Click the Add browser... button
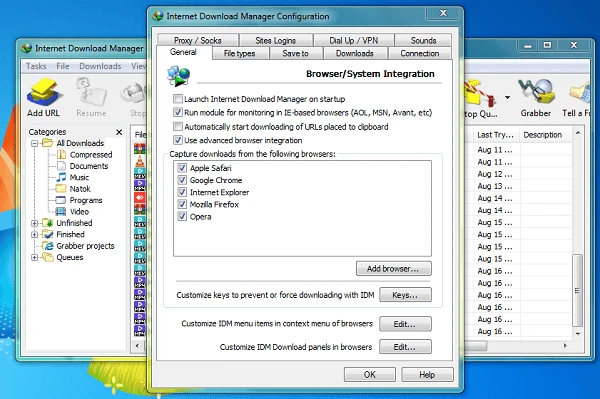Viewport: 600px width, 399px height. 393,269
